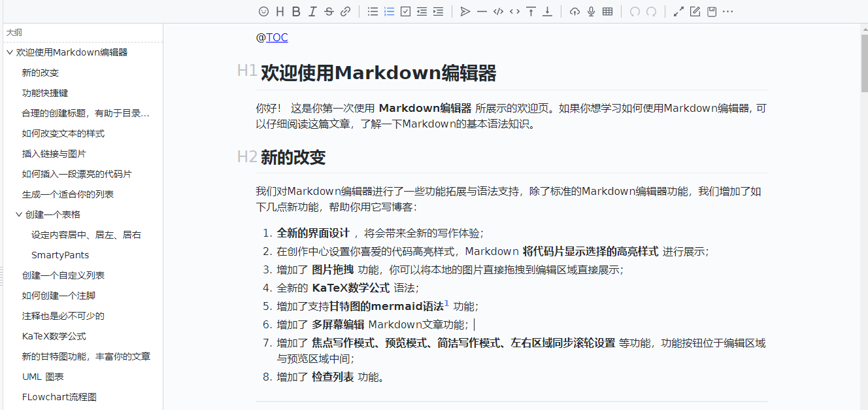This screenshot has height=410, width=868.
Task: Collapse the 创建一个表格 outline node
Action: (x=18, y=214)
